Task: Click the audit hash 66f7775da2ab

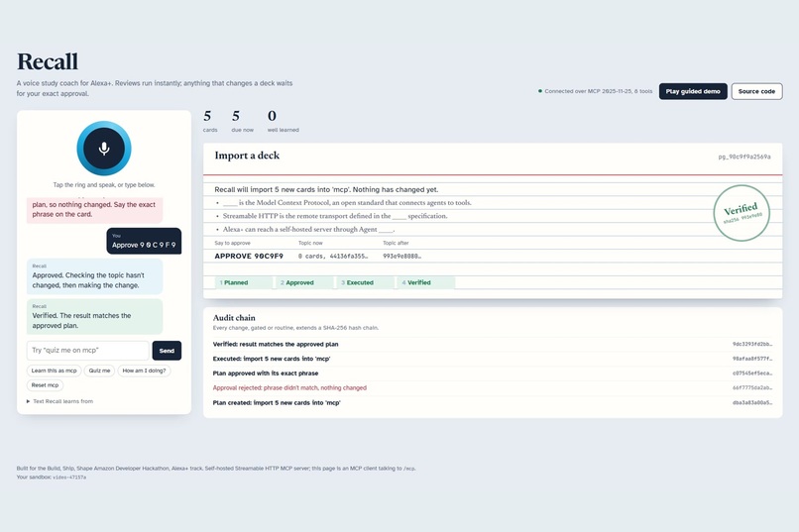Action: pos(752,388)
